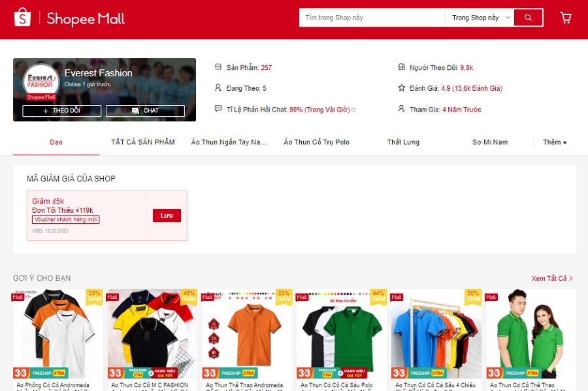588x391 pixels.
Task: Click the followers icon beside Người Theo Dõi
Action: [x=402, y=67]
